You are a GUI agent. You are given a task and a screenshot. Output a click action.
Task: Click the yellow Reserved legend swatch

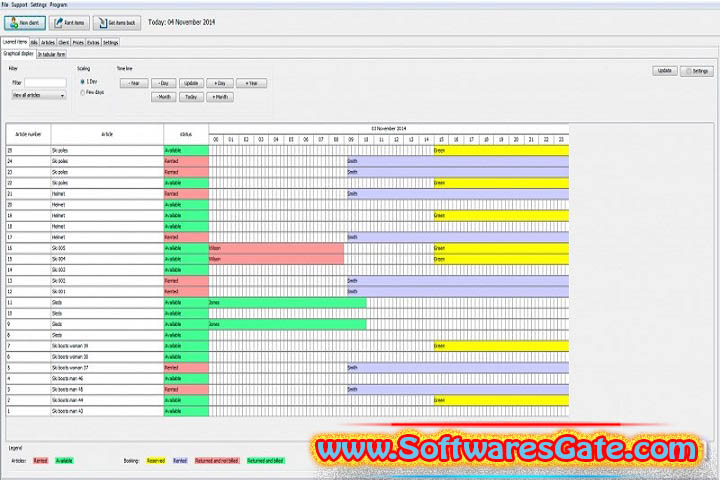(156, 461)
